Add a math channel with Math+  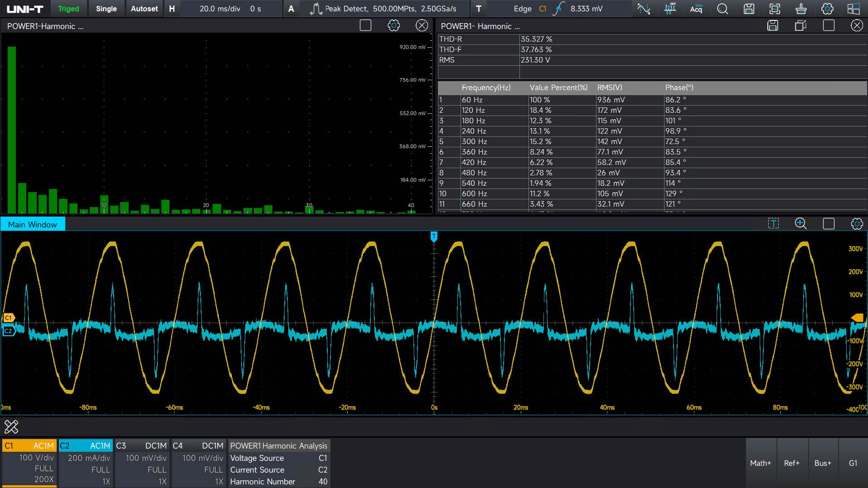pyautogui.click(x=760, y=463)
